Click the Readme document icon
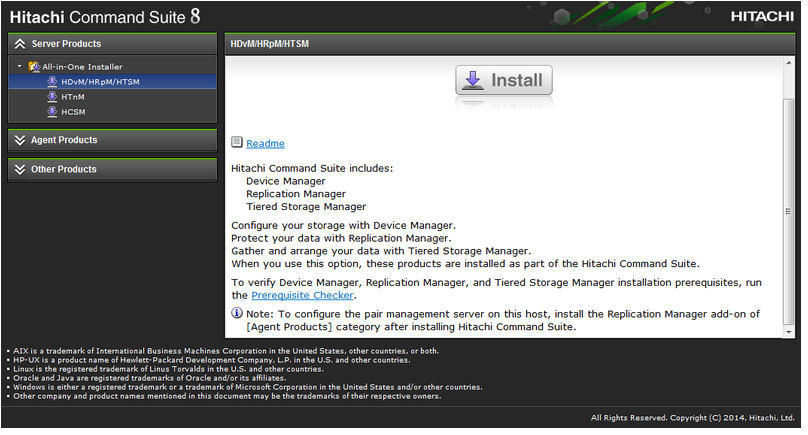Viewport: 808px width, 435px height. click(237, 142)
